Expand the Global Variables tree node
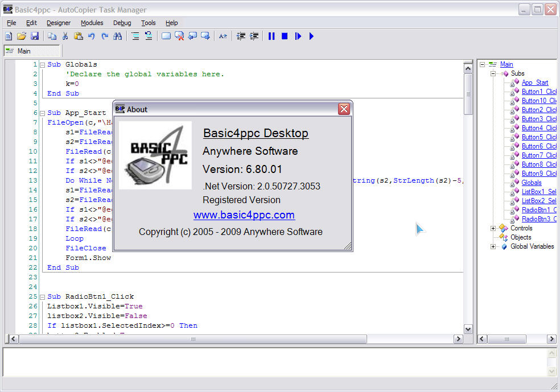The image size is (560, 392). pos(493,246)
